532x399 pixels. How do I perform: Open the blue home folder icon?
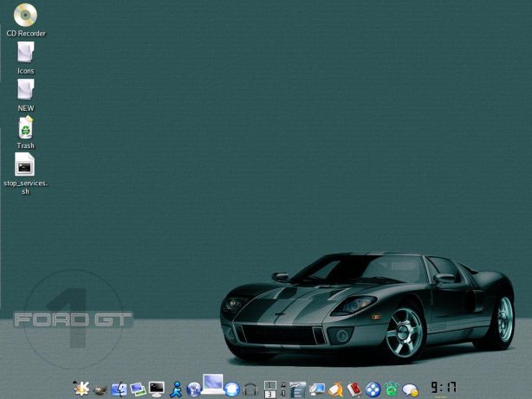(232, 389)
